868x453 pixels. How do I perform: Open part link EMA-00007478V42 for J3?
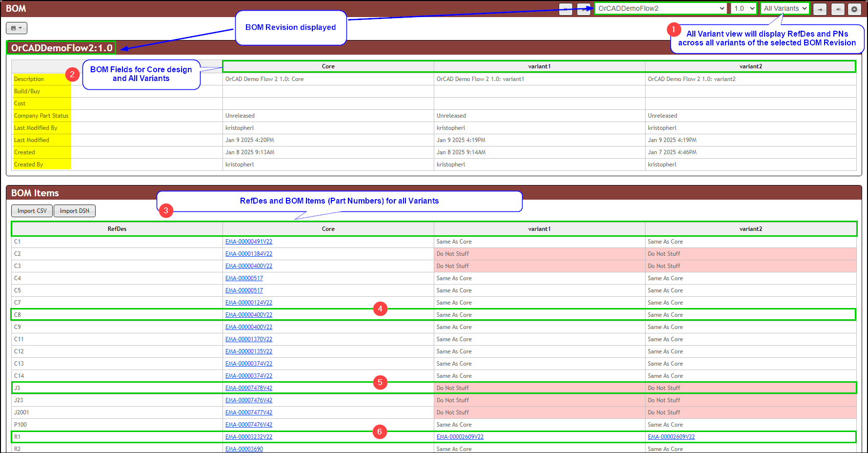pyautogui.click(x=249, y=388)
